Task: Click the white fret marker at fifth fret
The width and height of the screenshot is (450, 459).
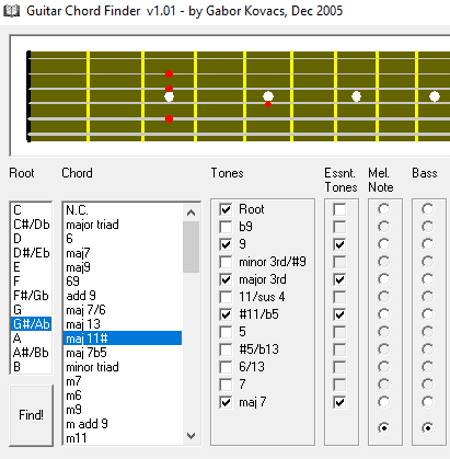Action: coord(268,97)
